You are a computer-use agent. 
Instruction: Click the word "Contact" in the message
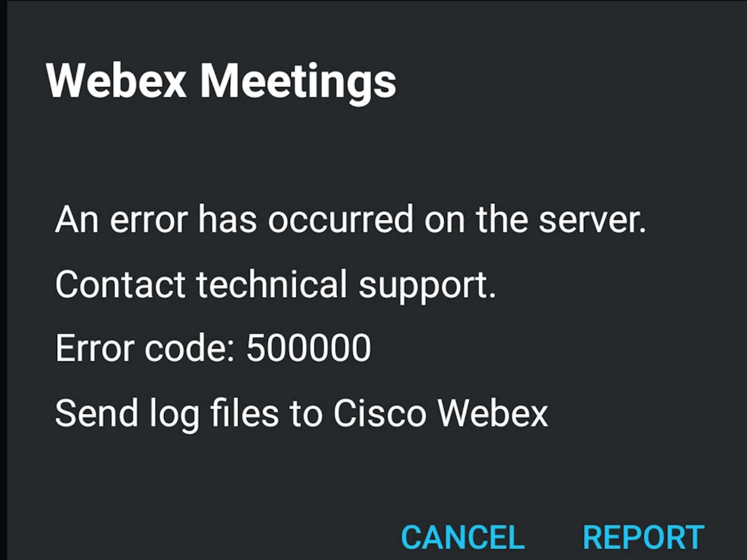(x=120, y=284)
